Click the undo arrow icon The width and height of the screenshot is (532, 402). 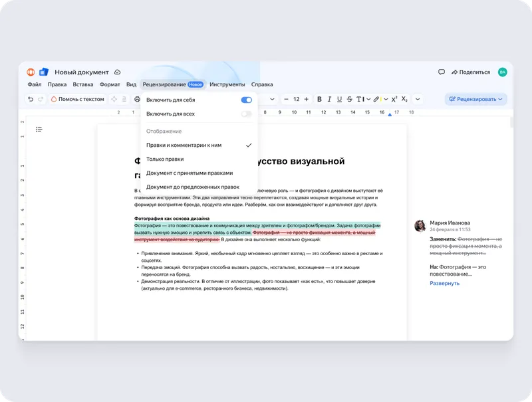click(31, 99)
